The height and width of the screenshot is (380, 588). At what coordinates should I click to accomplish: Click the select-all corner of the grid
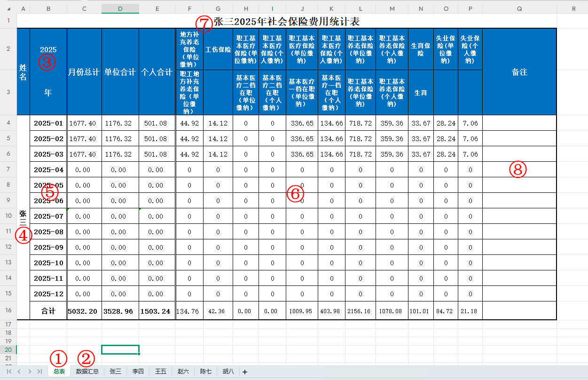click(8, 8)
